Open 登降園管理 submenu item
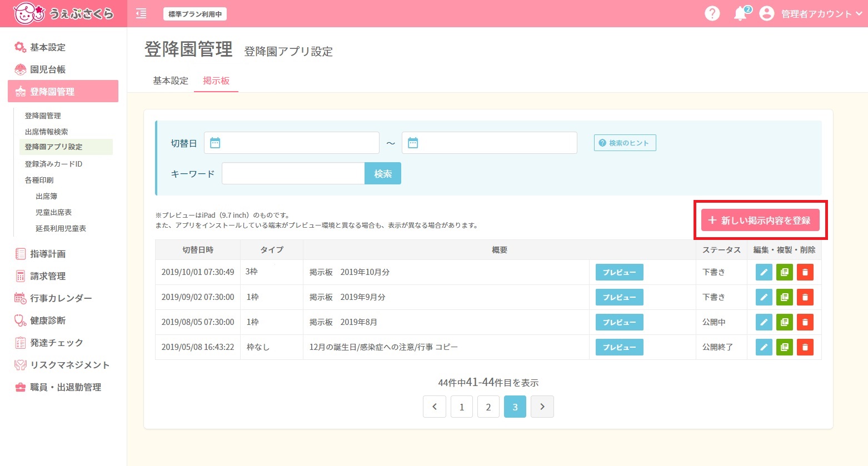868x466 pixels. tap(43, 116)
